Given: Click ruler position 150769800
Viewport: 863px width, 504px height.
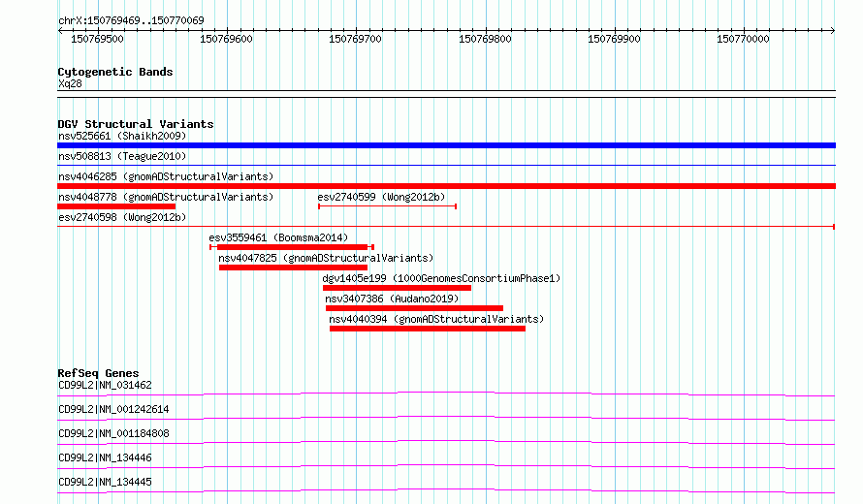Looking at the screenshot, I should point(485,39).
